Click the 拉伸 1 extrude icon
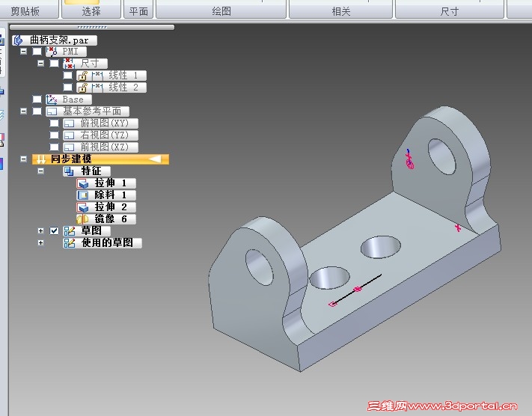The width and height of the screenshot is (532, 416). [x=83, y=183]
